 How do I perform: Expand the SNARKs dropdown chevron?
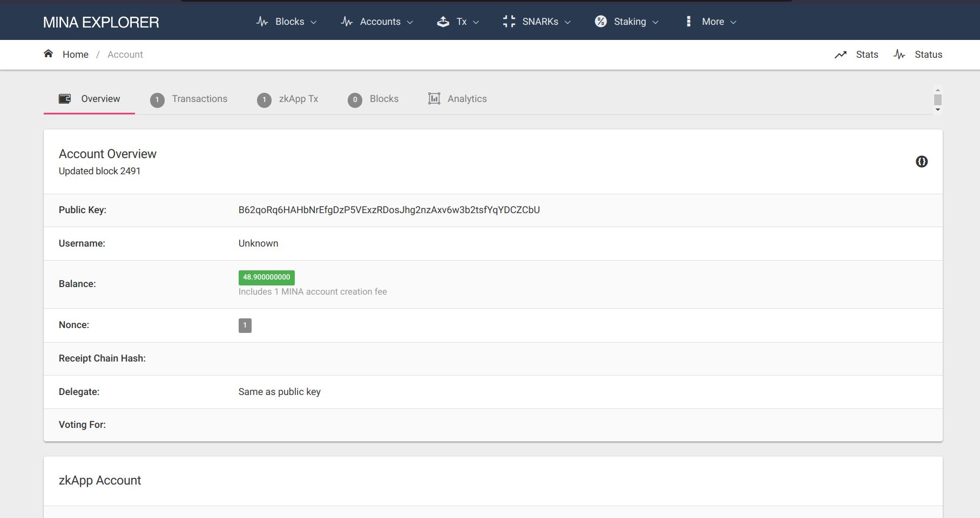click(x=567, y=22)
